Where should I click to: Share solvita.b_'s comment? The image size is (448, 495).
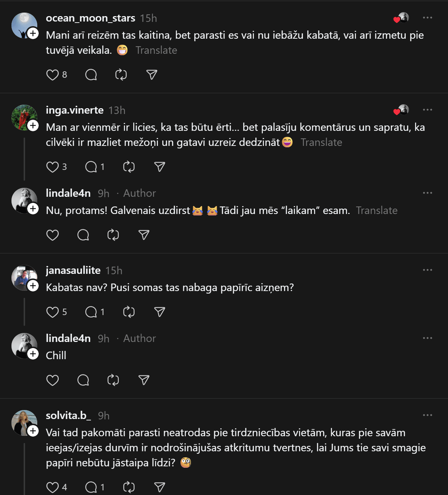(159, 487)
